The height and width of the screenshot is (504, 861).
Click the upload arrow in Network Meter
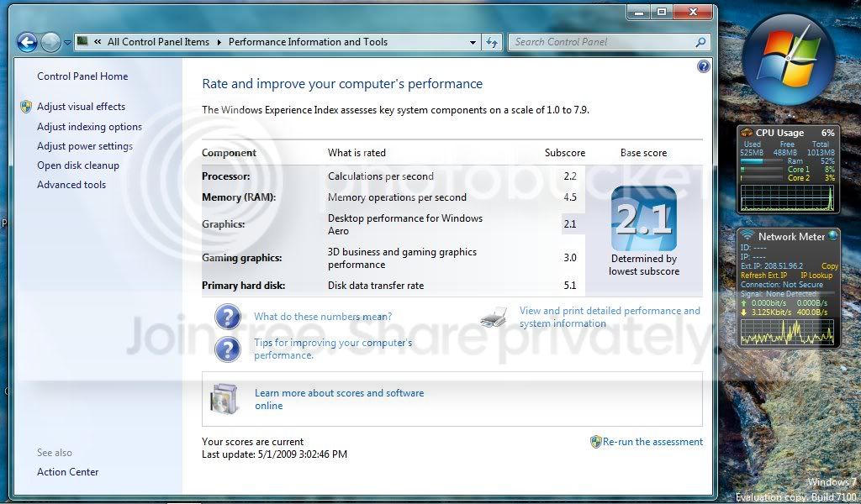coord(744,302)
